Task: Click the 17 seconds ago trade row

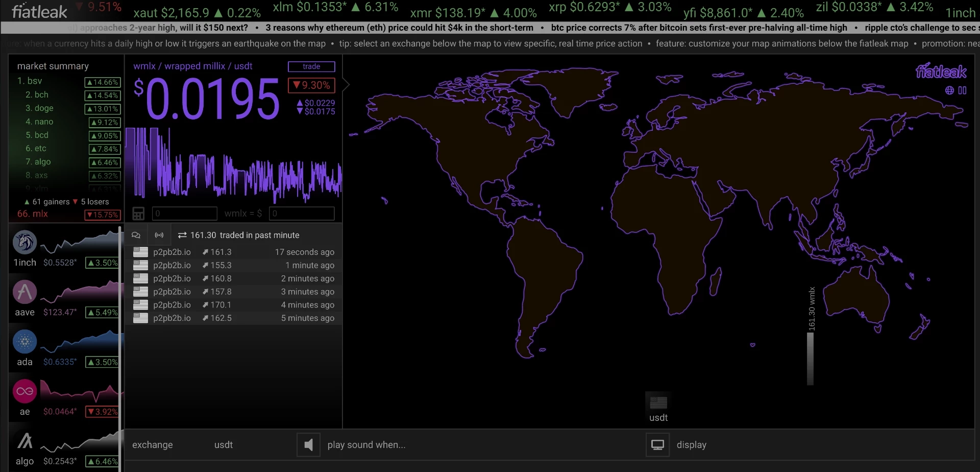Action: point(234,252)
